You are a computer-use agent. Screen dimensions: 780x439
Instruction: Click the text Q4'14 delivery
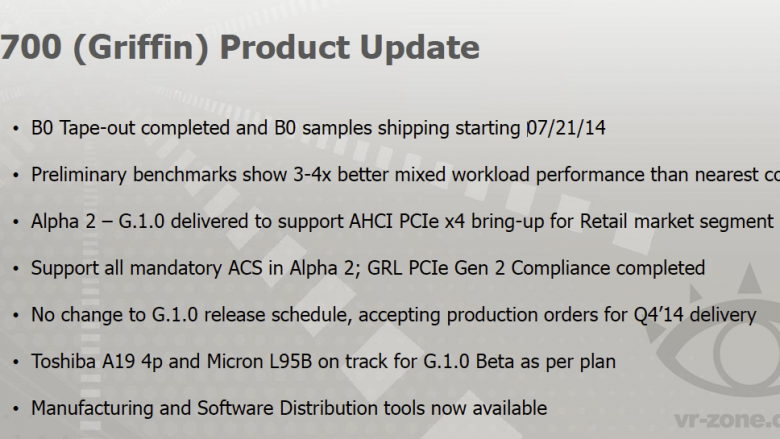click(695, 315)
